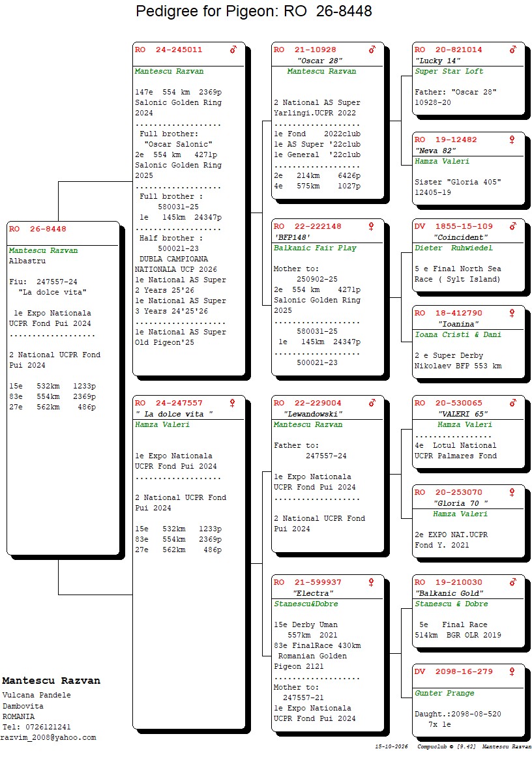This screenshot has height=764, width=532.
Task: Select the footer date "15-10-2026"
Action: coord(392,746)
